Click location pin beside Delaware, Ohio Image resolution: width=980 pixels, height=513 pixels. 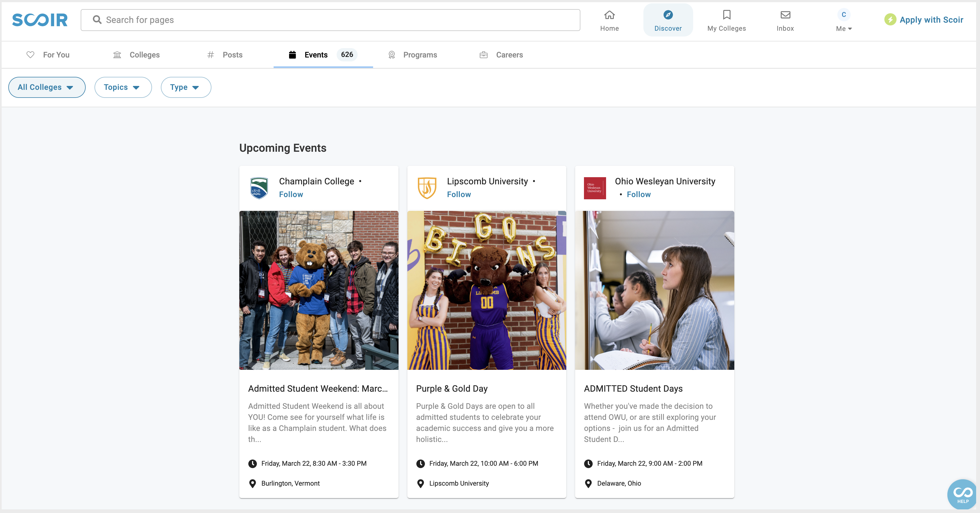pyautogui.click(x=588, y=483)
